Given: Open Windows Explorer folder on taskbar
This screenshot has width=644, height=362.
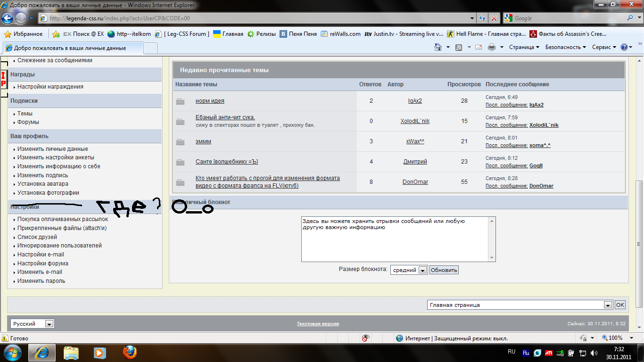Looking at the screenshot, I should point(71,352).
